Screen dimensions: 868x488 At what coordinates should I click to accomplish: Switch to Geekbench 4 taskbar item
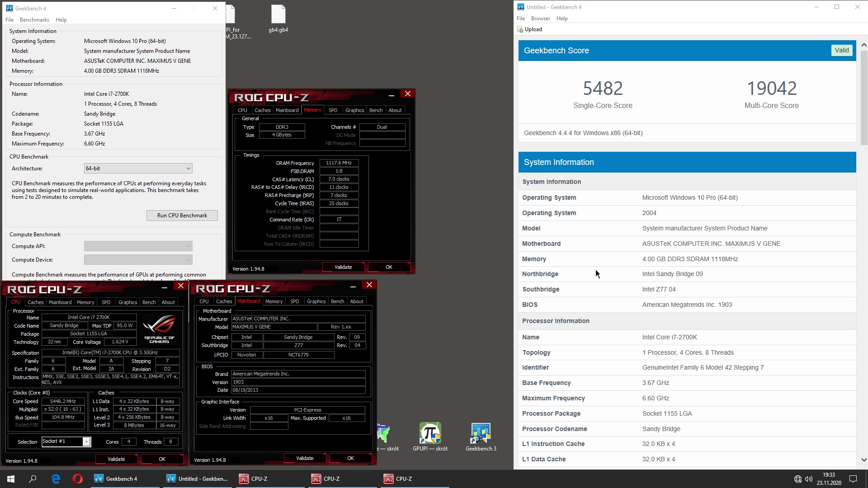(124, 479)
